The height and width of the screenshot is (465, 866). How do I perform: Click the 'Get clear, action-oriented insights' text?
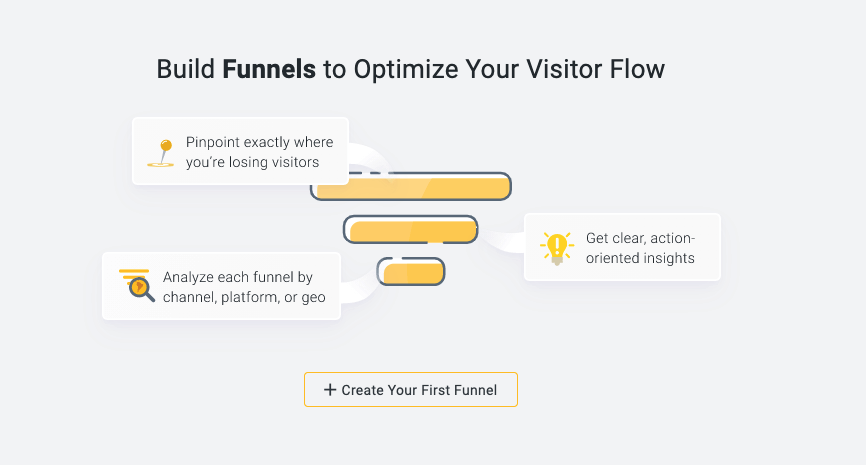point(640,248)
